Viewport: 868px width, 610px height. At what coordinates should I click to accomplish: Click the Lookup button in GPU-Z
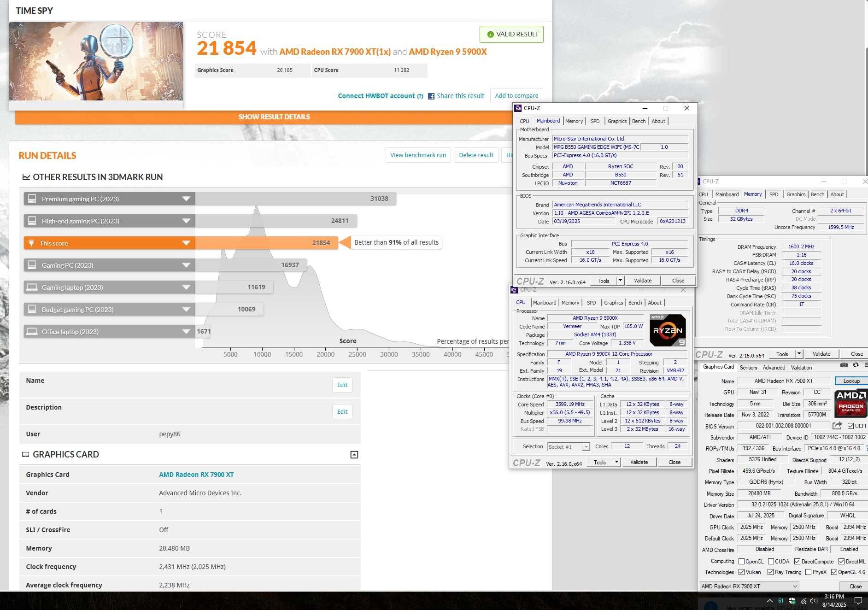click(x=851, y=381)
